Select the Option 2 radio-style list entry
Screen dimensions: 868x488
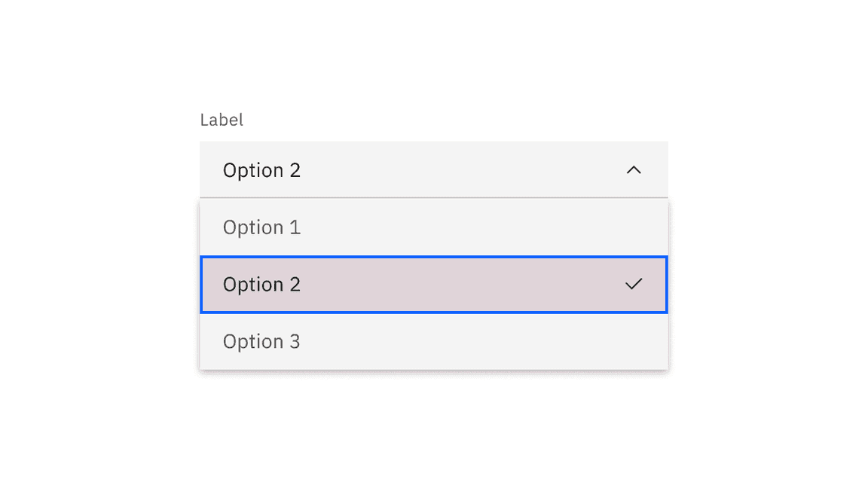(433, 284)
